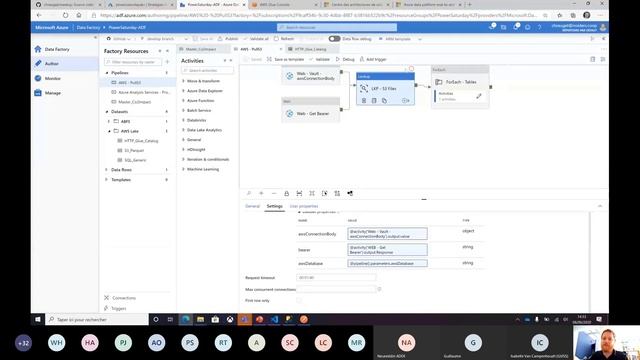Click the add output arrow icon on Lookup activity
640x360 pixels.
(405, 100)
